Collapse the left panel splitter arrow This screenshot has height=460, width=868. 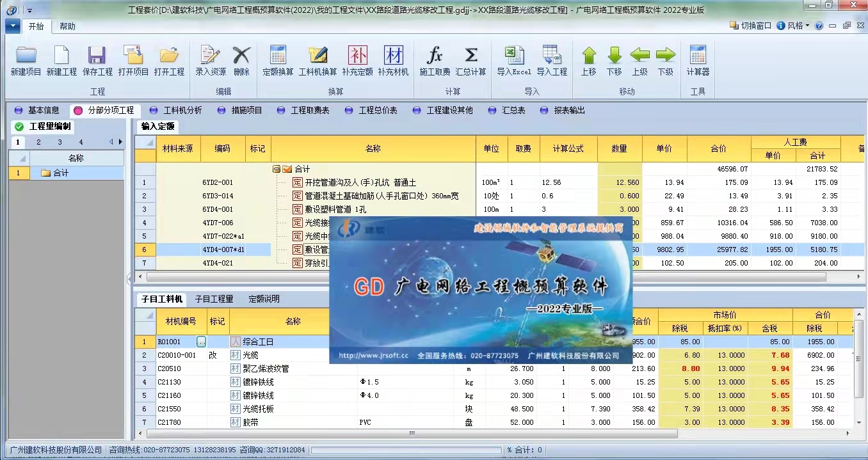click(129, 278)
